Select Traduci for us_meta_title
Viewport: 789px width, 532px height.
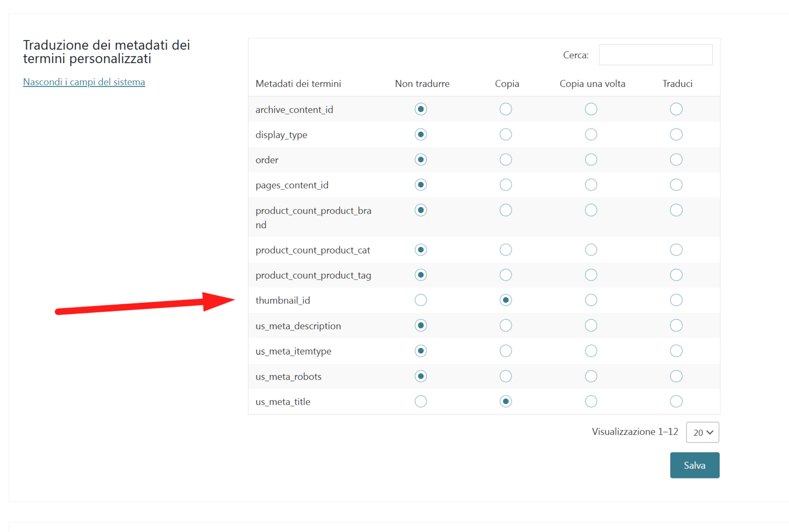[x=676, y=401]
